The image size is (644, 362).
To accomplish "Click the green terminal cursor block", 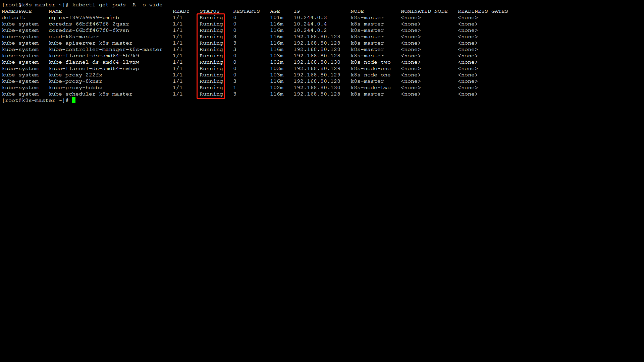I will 74,100.
